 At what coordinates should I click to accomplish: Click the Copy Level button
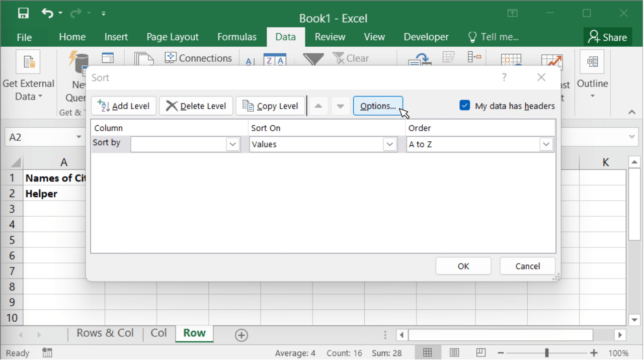point(270,106)
